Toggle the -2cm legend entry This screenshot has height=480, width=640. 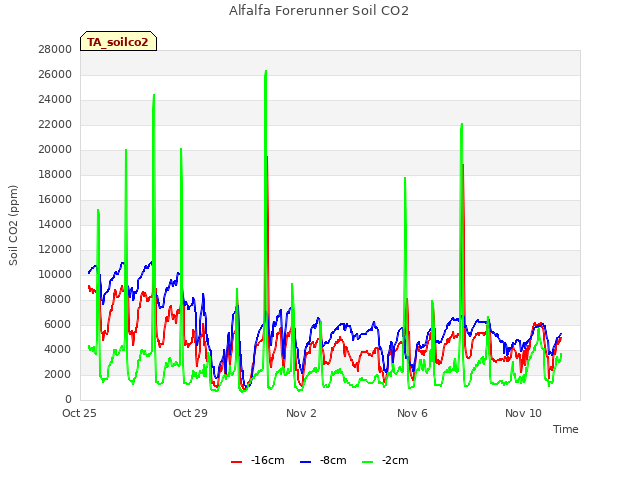(x=385, y=460)
